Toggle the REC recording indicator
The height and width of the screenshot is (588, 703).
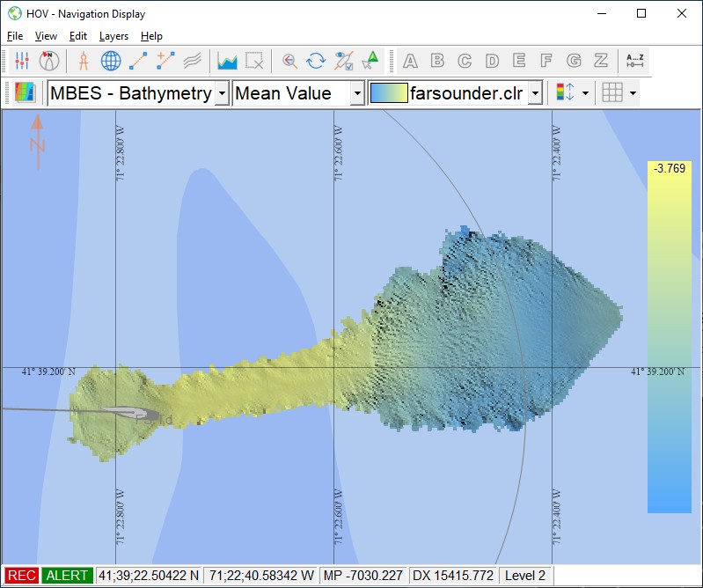(22, 576)
